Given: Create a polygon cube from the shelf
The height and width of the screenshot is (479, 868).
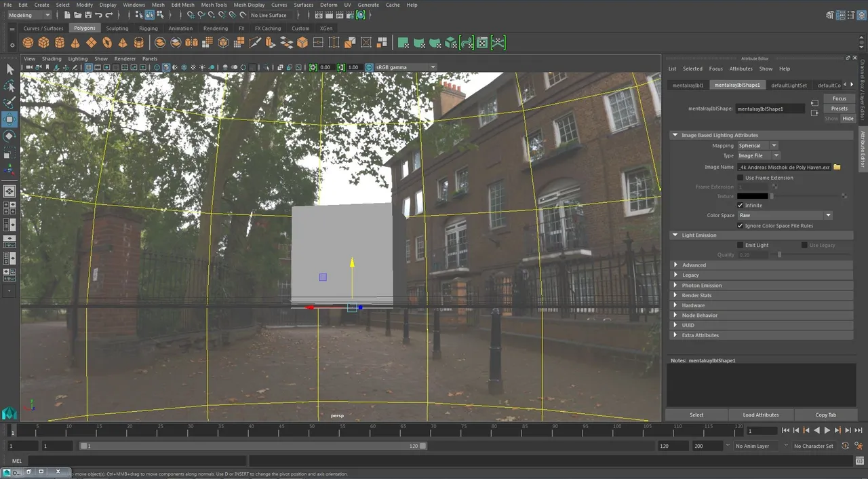Looking at the screenshot, I should pyautogui.click(x=43, y=43).
